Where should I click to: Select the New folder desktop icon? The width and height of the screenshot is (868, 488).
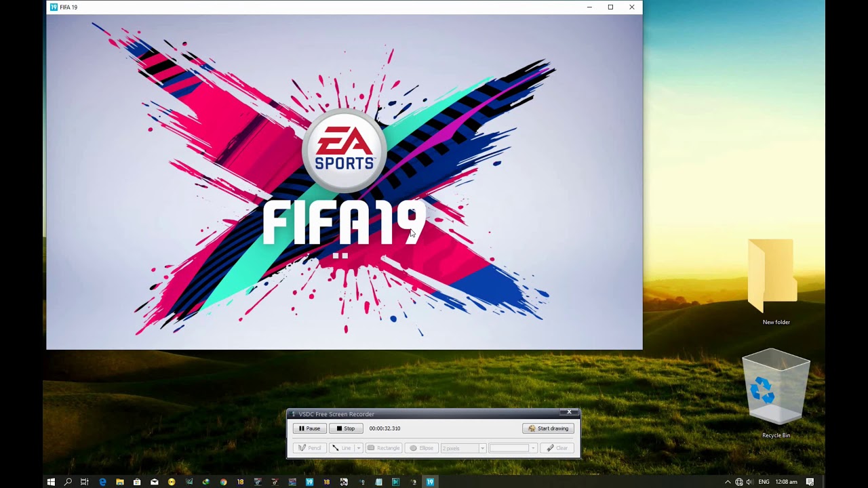776,282
